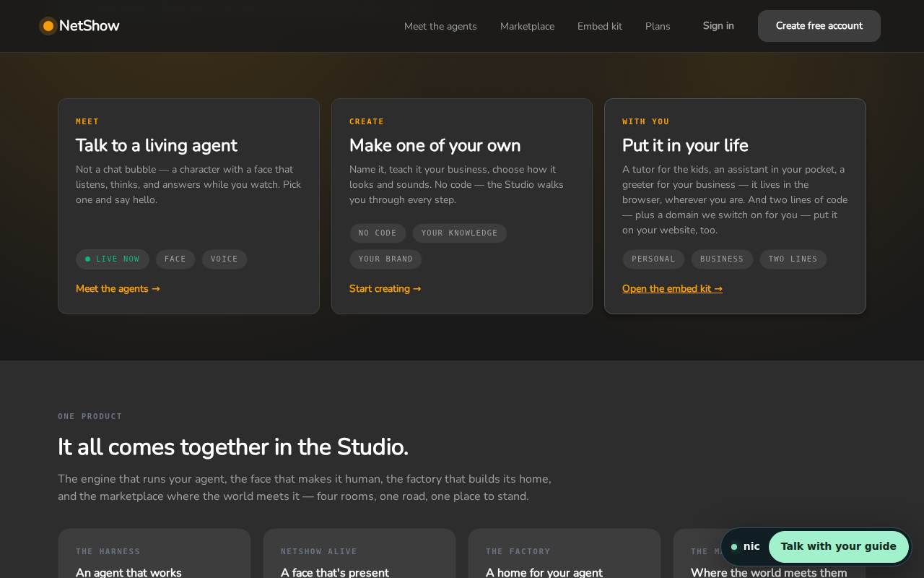
Task: Click the WITH YOU card label
Action: tap(646, 121)
